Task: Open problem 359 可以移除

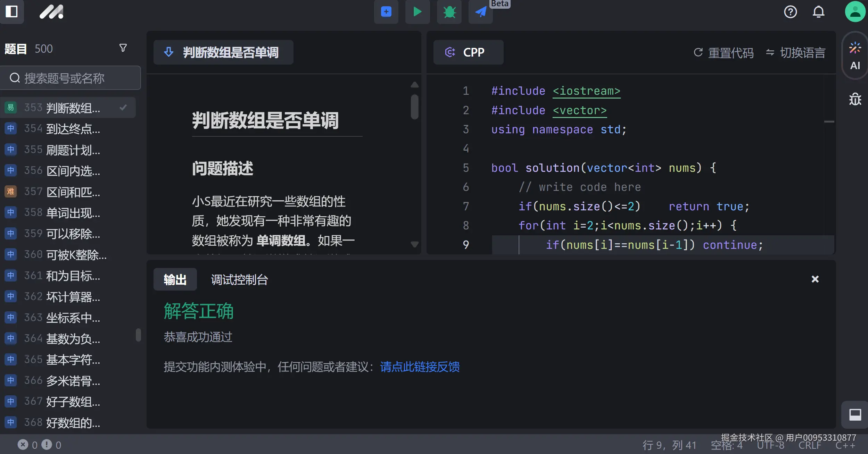Action: [68, 234]
